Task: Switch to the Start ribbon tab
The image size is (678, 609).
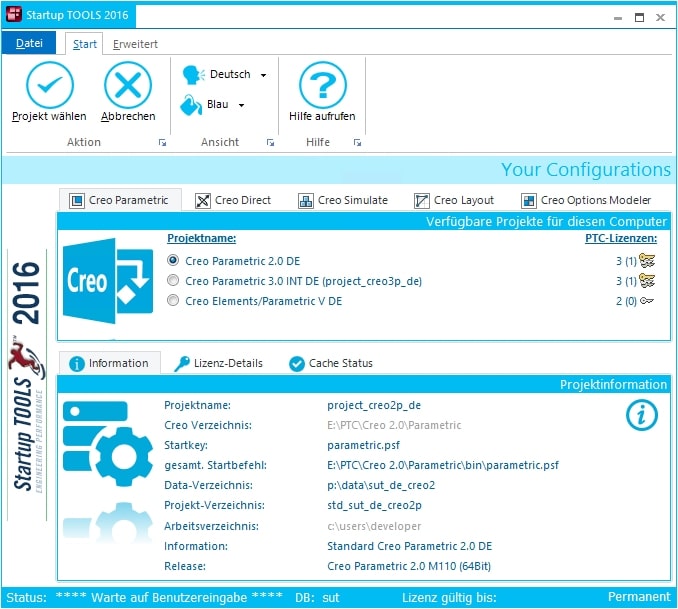Action: coord(84,44)
